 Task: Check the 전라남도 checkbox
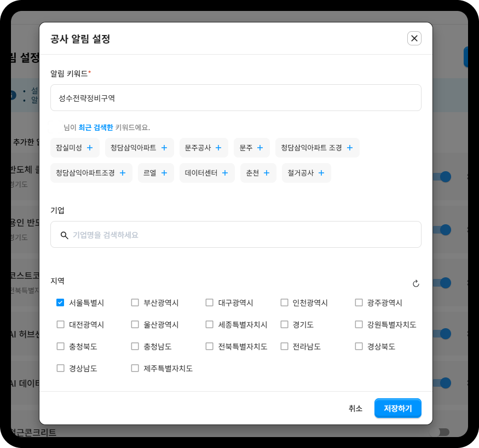coord(284,346)
